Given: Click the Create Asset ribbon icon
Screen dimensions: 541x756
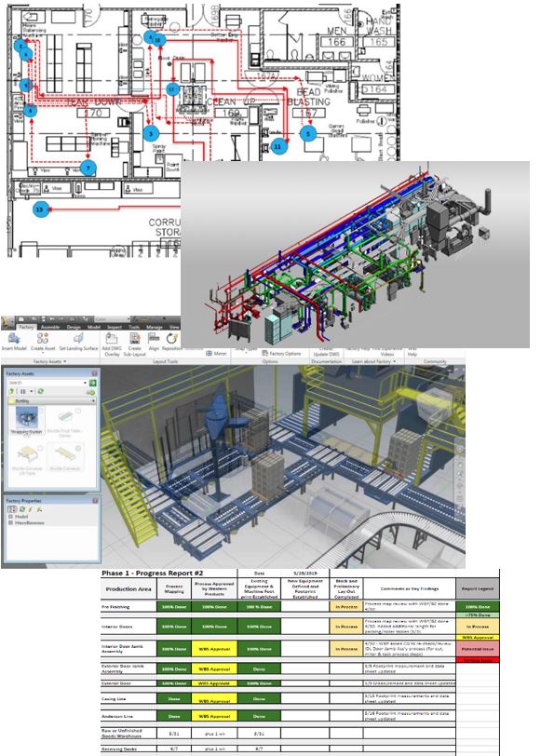Looking at the screenshot, I should (43, 339).
